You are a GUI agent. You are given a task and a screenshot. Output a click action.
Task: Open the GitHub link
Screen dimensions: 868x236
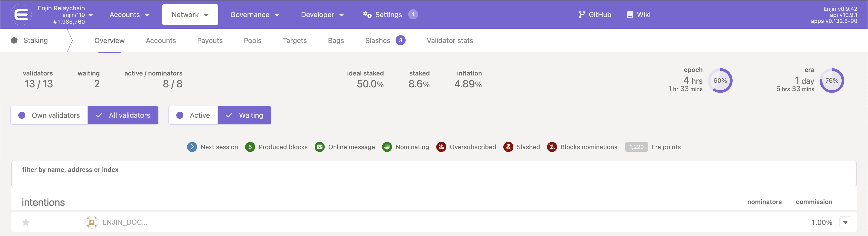pyautogui.click(x=595, y=15)
